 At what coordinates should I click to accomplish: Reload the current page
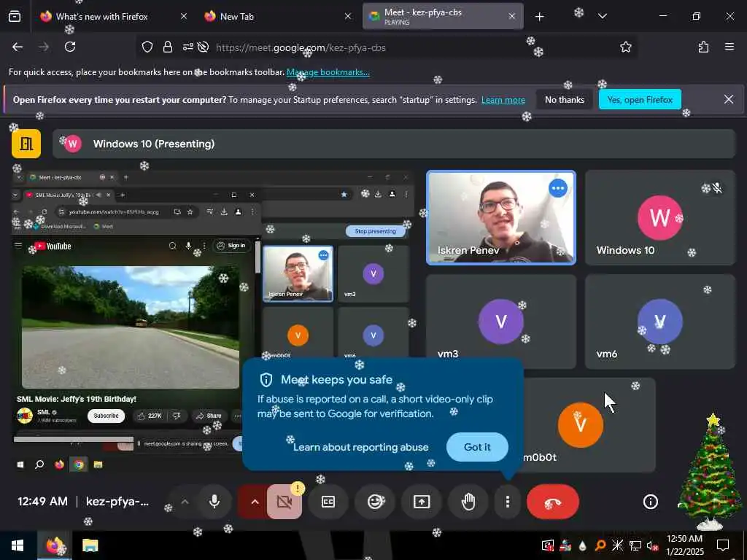click(x=70, y=47)
